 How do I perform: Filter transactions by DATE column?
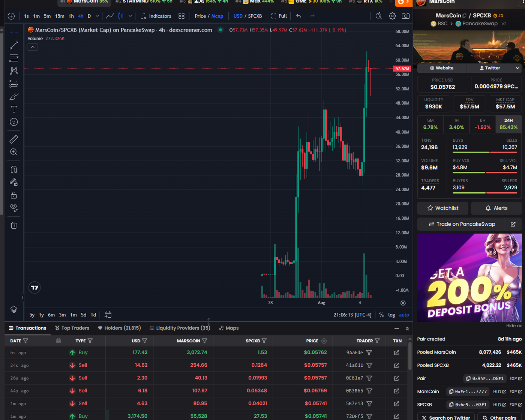25,341
